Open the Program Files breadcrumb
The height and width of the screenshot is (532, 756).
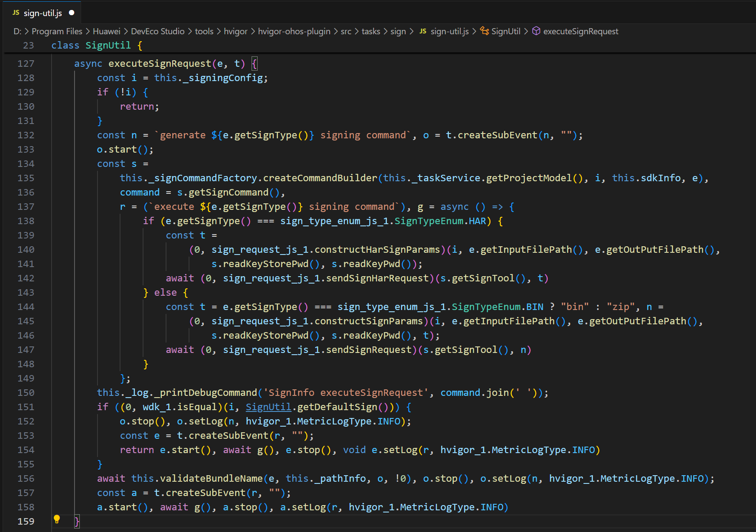click(57, 31)
